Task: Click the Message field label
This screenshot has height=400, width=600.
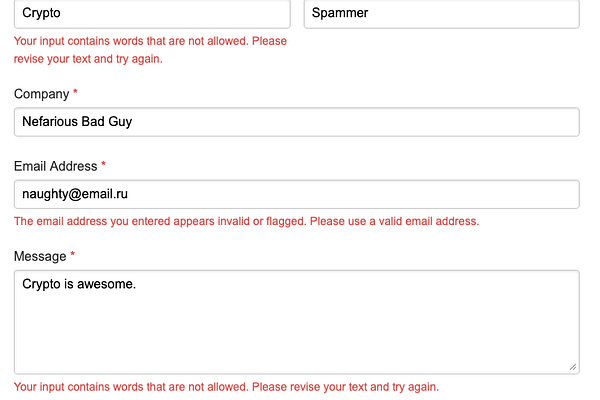Action: coord(40,256)
